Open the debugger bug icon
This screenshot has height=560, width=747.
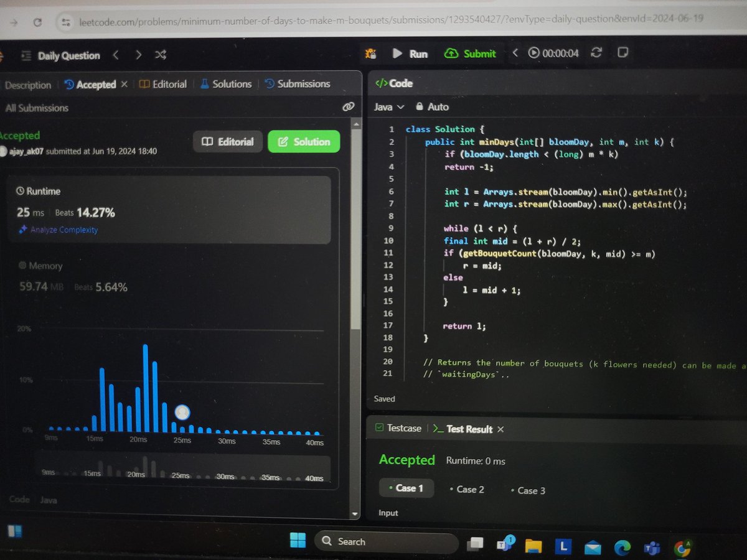[x=370, y=54]
